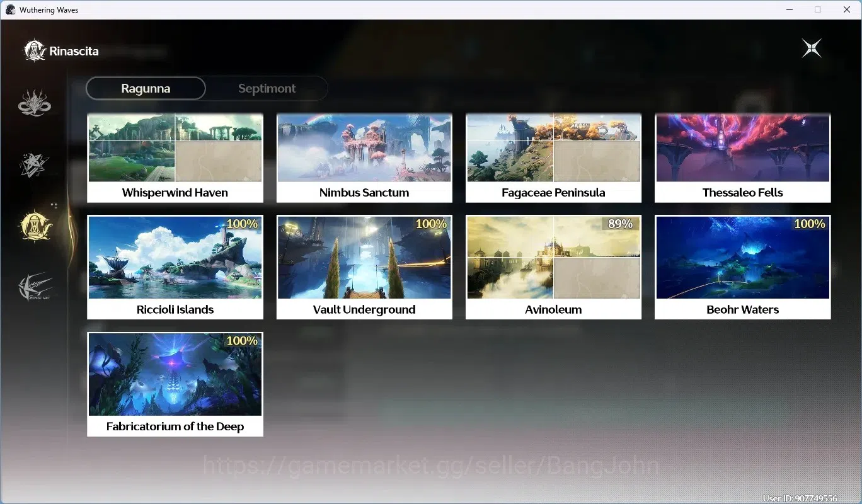
Task: Click the Rinascita header title text
Action: [x=74, y=51]
